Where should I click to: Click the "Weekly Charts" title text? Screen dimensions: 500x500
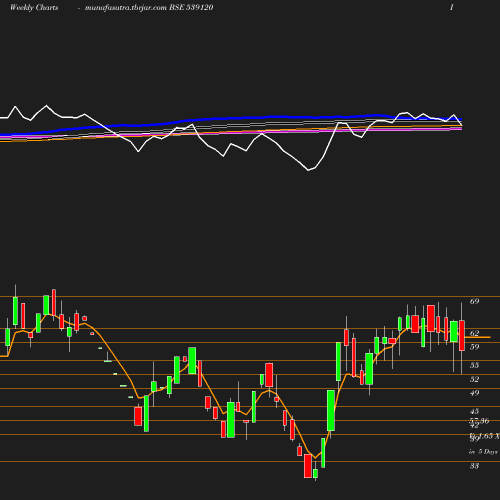click(x=34, y=8)
